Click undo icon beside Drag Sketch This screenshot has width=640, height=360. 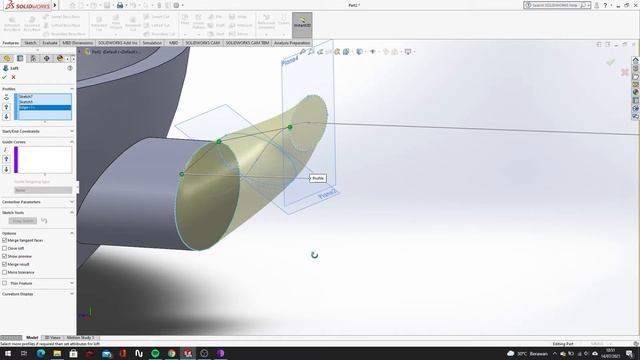pyautogui.click(x=44, y=221)
